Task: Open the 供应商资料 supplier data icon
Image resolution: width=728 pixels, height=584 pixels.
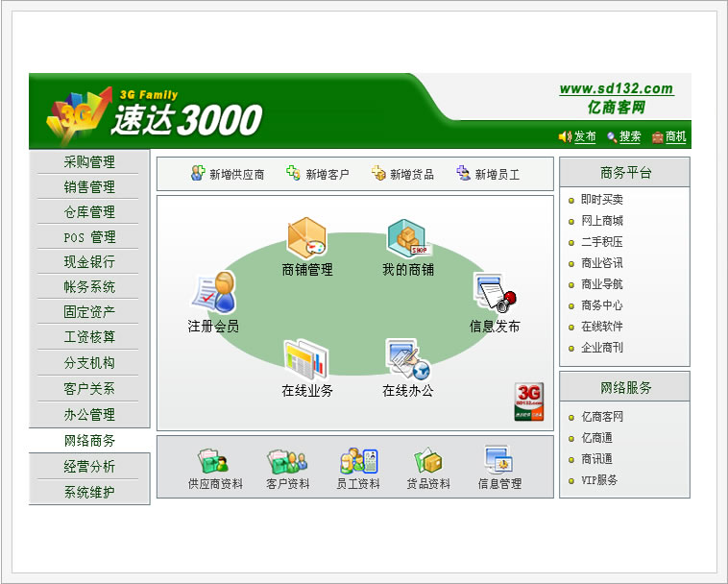Action: [x=213, y=461]
